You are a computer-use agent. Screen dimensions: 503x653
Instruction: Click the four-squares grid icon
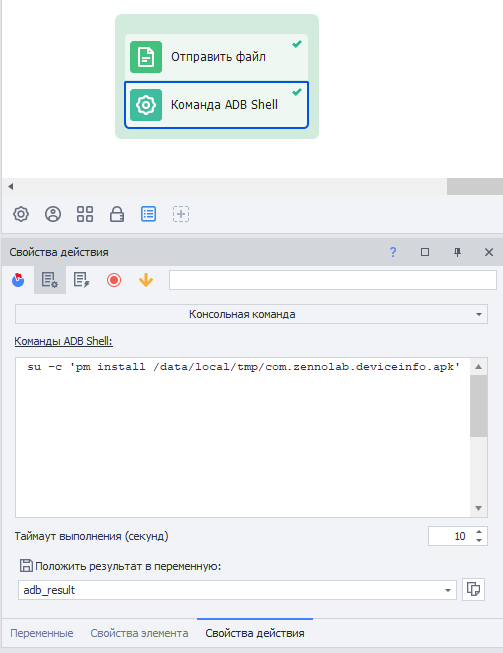pos(85,214)
